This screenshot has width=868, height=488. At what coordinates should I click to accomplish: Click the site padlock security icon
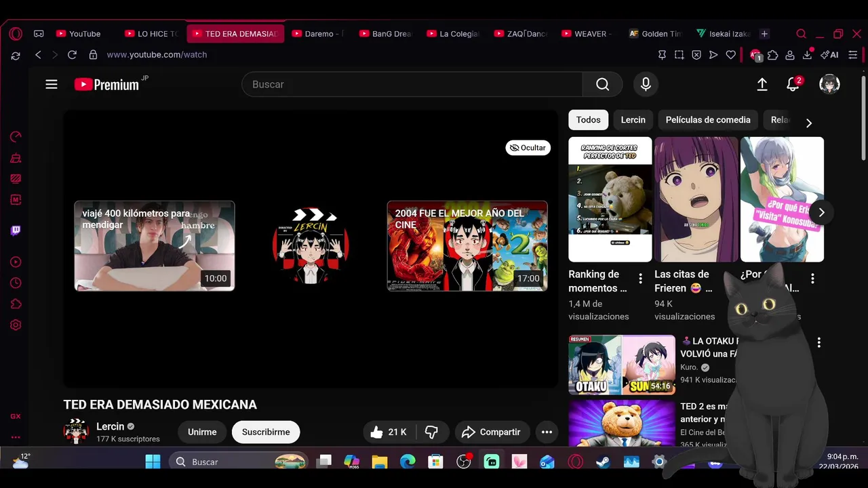coord(93,55)
